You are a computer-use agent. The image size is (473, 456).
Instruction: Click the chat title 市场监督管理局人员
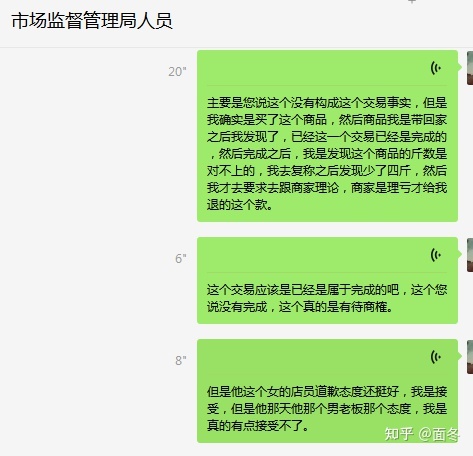(x=92, y=21)
